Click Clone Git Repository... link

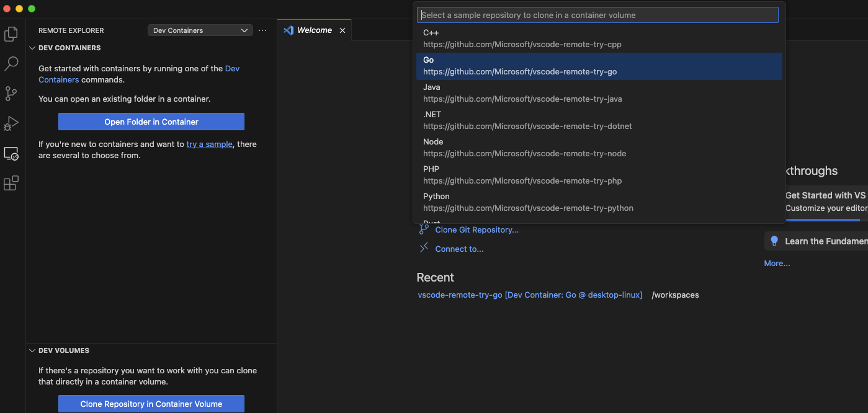(x=477, y=229)
